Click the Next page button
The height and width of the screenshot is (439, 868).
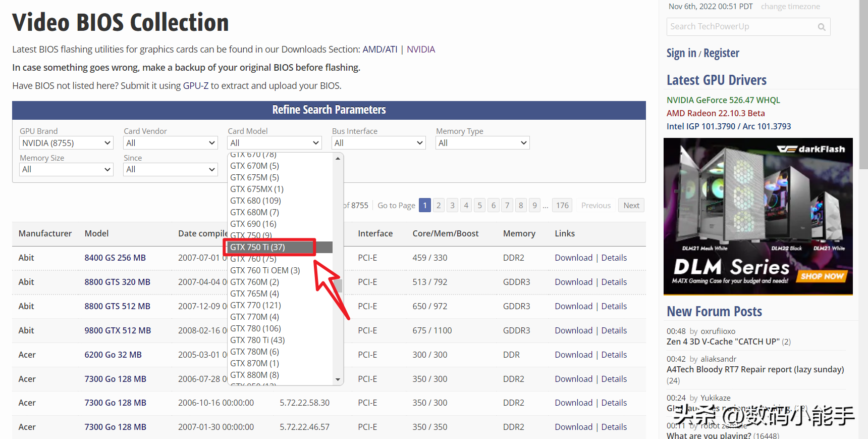[x=631, y=205]
